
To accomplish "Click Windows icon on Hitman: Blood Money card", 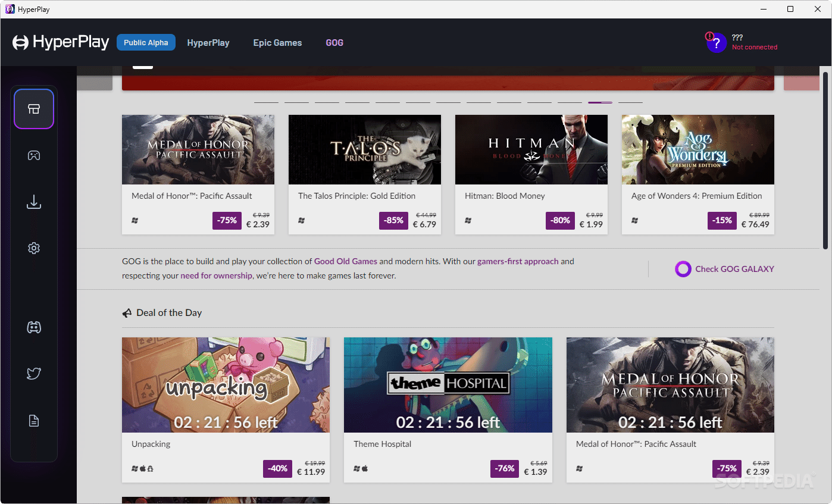I will pos(468,221).
